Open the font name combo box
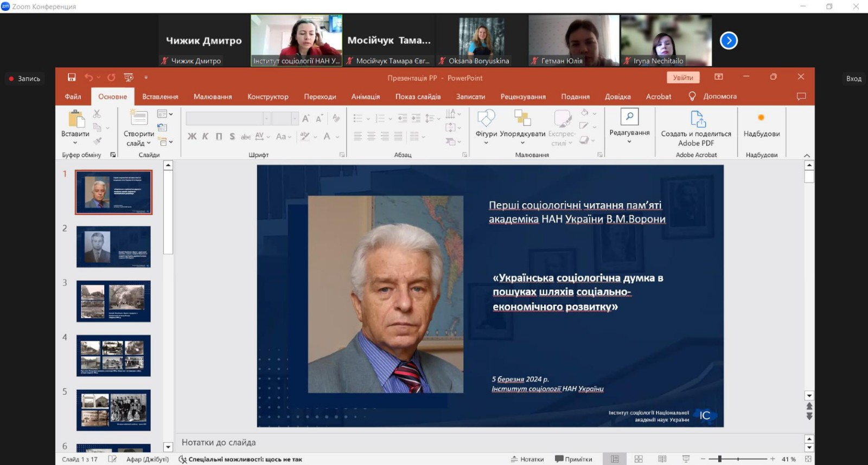Viewport: 868px width, 465px height. tap(228, 118)
